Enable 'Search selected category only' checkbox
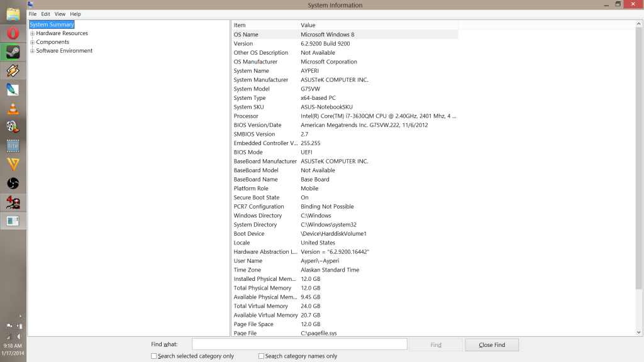 tap(153, 356)
